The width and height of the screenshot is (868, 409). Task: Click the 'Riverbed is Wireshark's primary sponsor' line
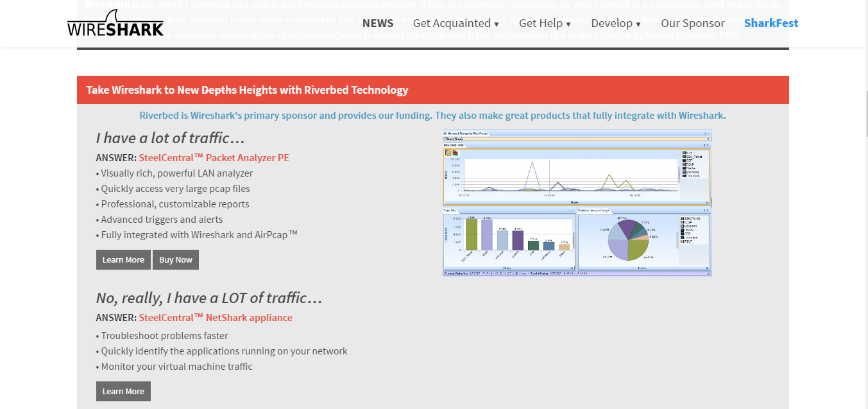(433, 116)
